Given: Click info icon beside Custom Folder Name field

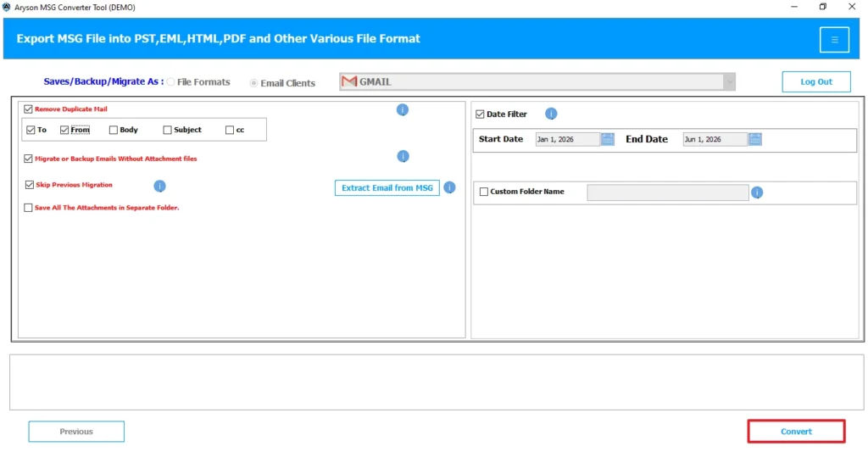Looking at the screenshot, I should [x=757, y=192].
